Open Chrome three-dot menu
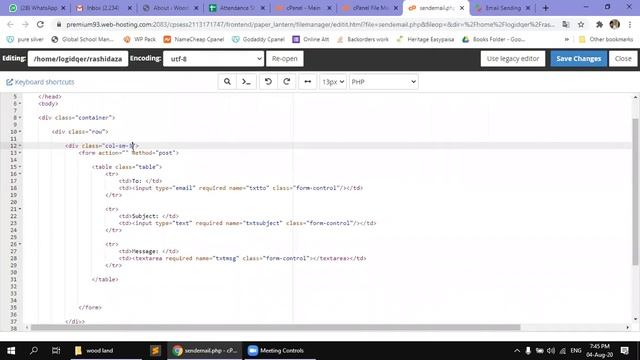 [x=630, y=24]
